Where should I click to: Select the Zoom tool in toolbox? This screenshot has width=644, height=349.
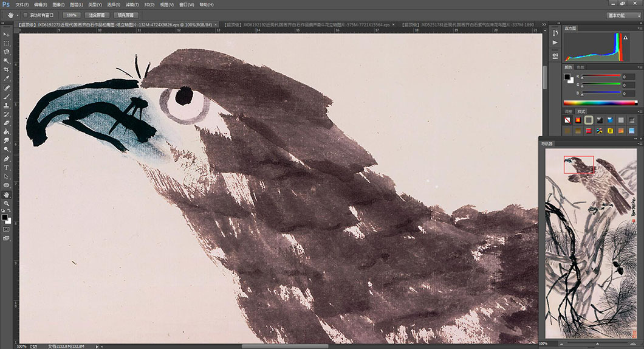pos(6,204)
